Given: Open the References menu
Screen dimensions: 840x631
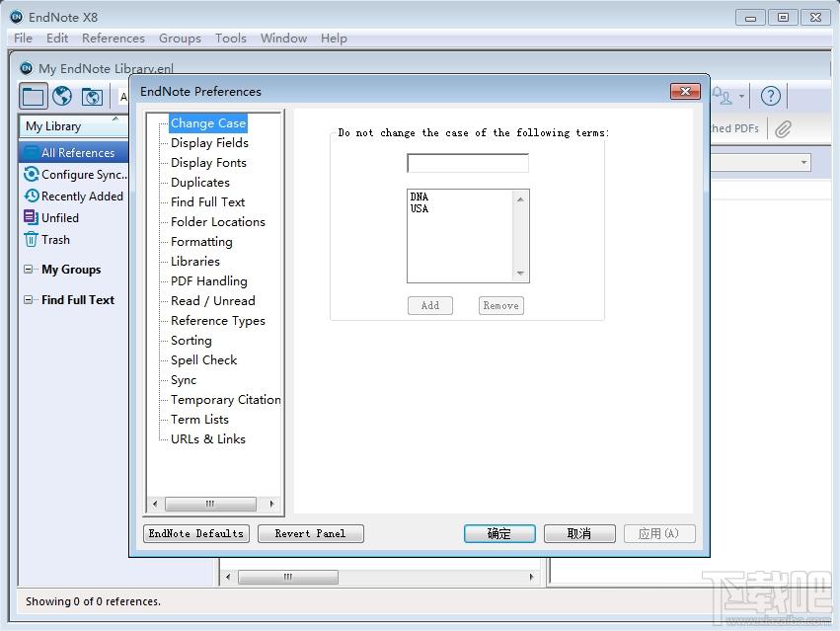Looking at the screenshot, I should 114,39.
